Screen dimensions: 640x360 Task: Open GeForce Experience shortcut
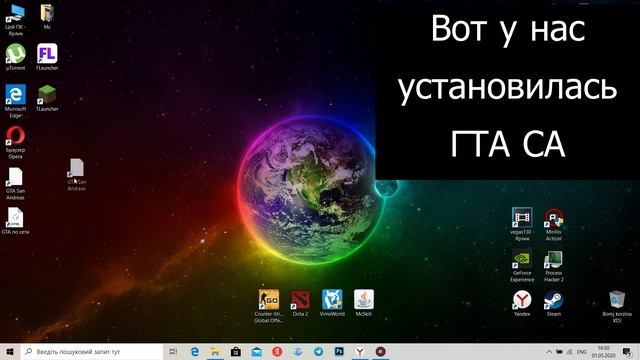pyautogui.click(x=522, y=265)
